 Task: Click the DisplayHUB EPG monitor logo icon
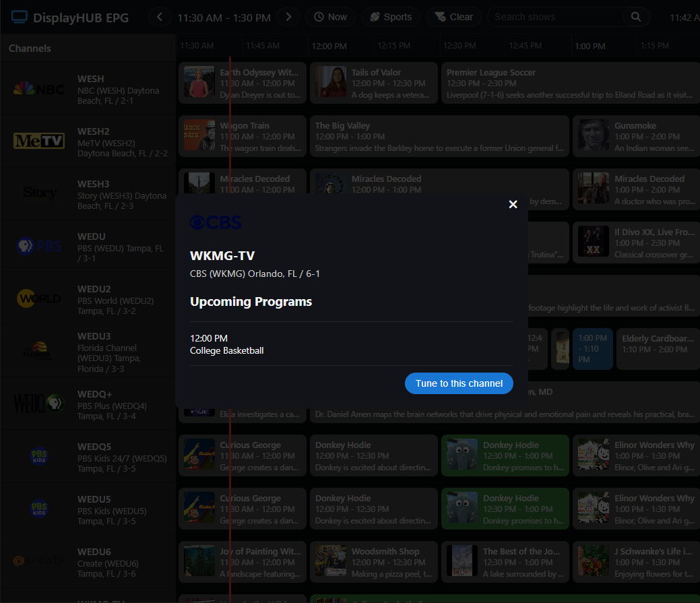20,17
